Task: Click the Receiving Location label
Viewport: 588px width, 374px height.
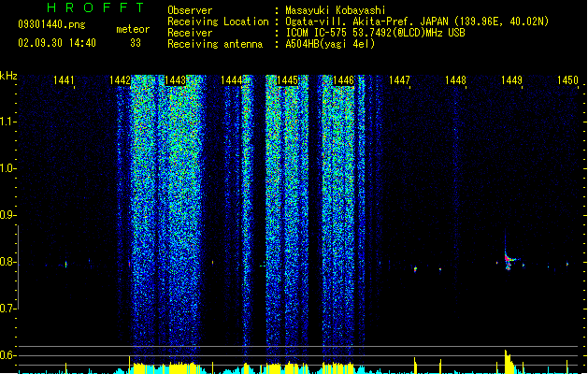Action: click(218, 22)
